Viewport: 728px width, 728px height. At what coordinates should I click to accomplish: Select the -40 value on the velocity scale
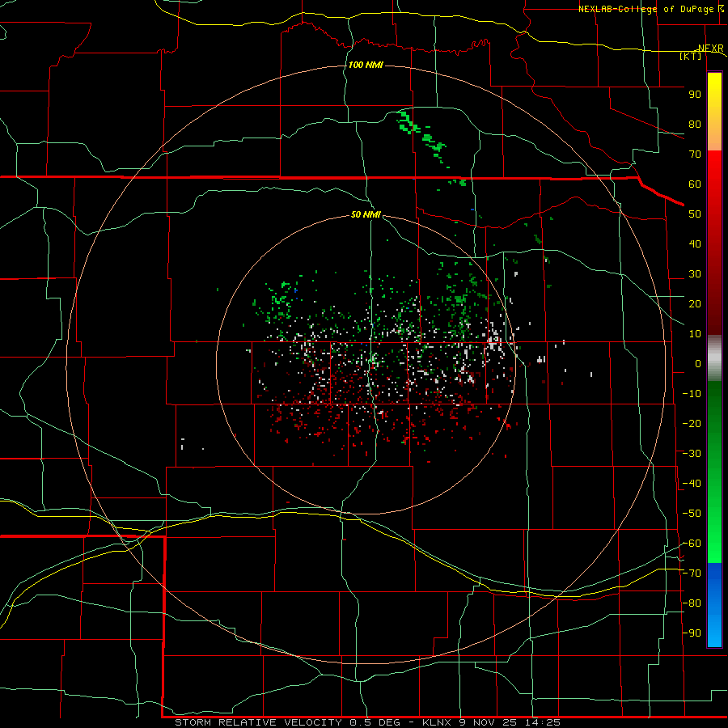[692, 484]
